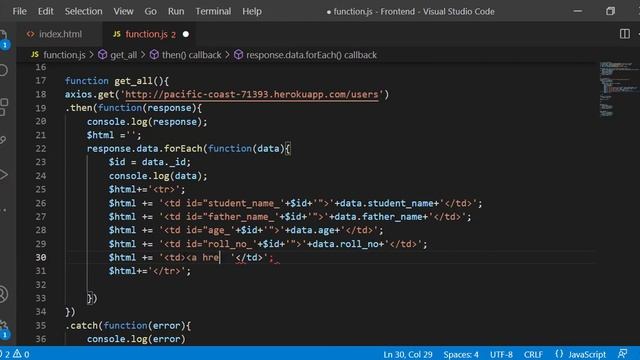640x360 pixels.
Task: Click the feedback icon in status bar
Action: pyautogui.click(x=622, y=354)
